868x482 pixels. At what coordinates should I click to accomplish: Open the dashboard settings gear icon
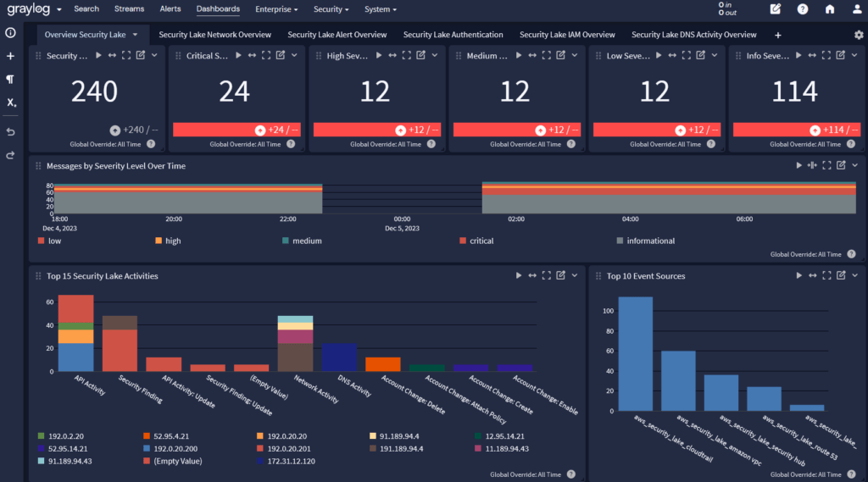click(x=859, y=35)
